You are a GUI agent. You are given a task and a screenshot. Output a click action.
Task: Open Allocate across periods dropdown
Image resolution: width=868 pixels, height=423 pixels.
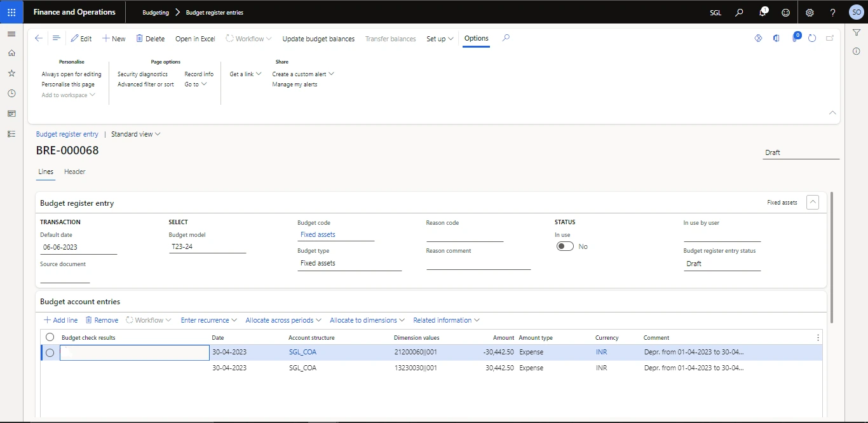[283, 320]
